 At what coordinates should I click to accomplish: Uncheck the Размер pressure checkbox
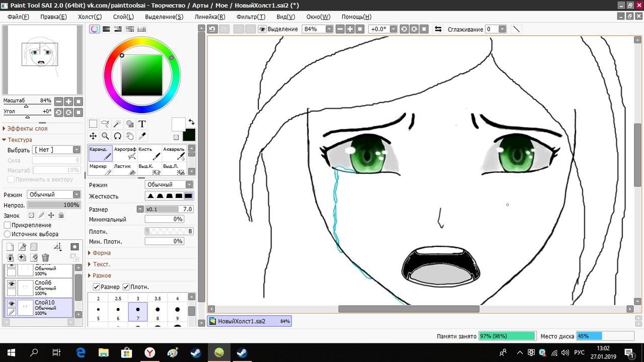coord(96,287)
